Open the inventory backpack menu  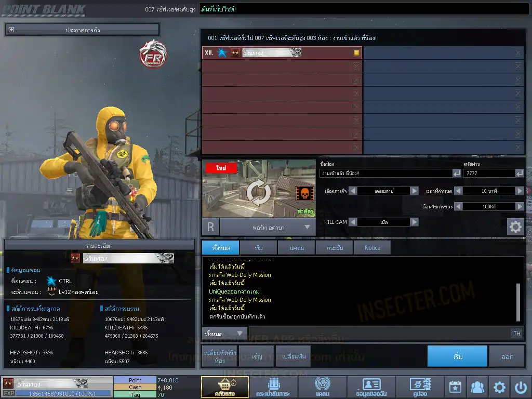pos(273,387)
